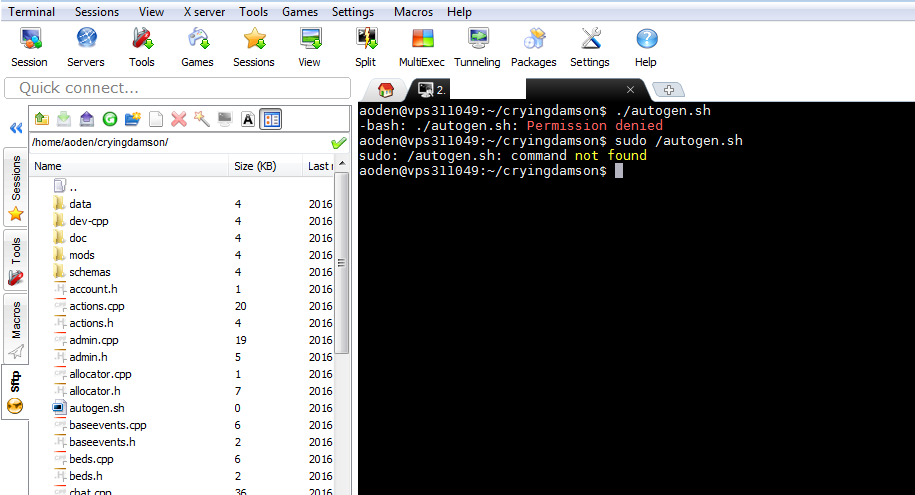Switch to the Sessions side tab
Image resolution: width=915 pixels, height=495 pixels.
[16, 187]
